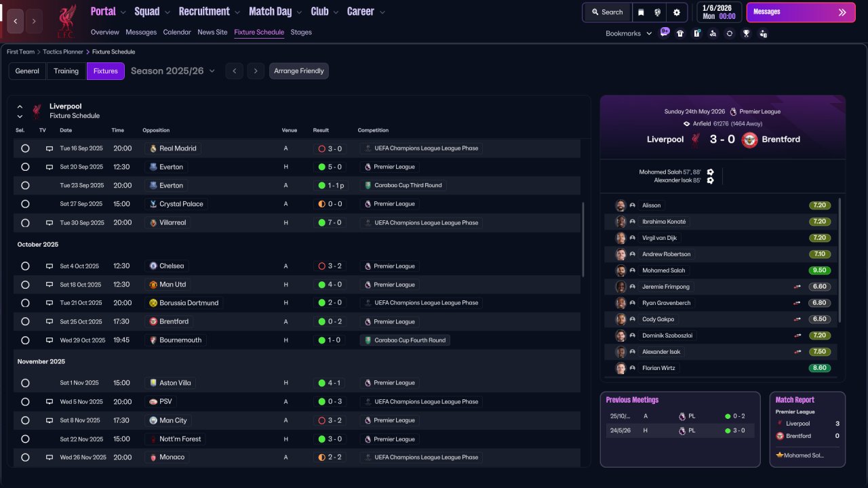
Task: Switch to the Messages sub-tab
Action: click(x=141, y=32)
